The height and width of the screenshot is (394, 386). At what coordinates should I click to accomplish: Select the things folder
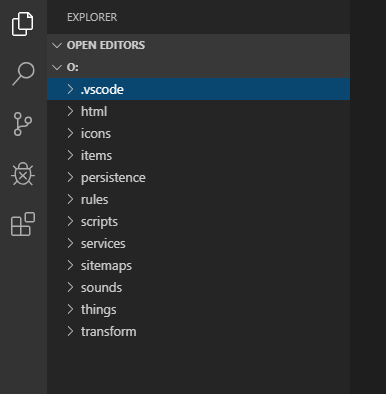(198, 309)
